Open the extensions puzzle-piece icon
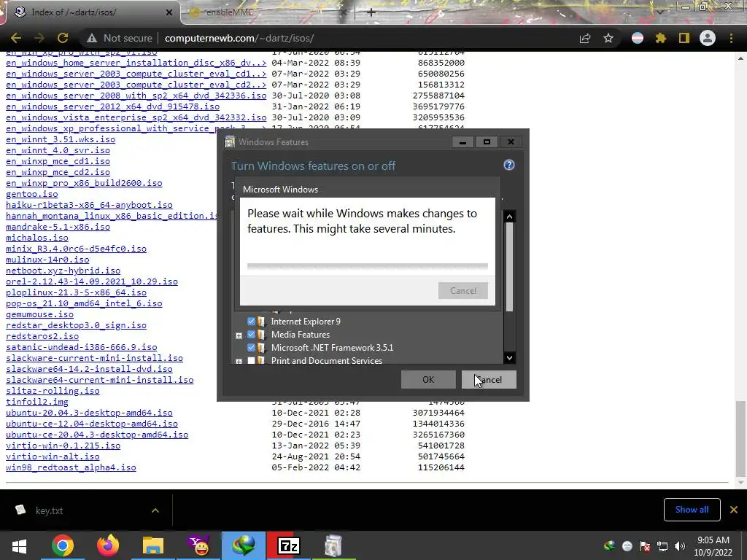This screenshot has width=747, height=560. point(661,38)
